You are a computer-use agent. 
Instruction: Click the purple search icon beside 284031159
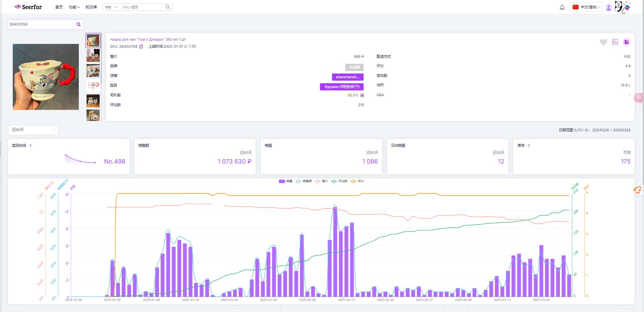coord(78,24)
